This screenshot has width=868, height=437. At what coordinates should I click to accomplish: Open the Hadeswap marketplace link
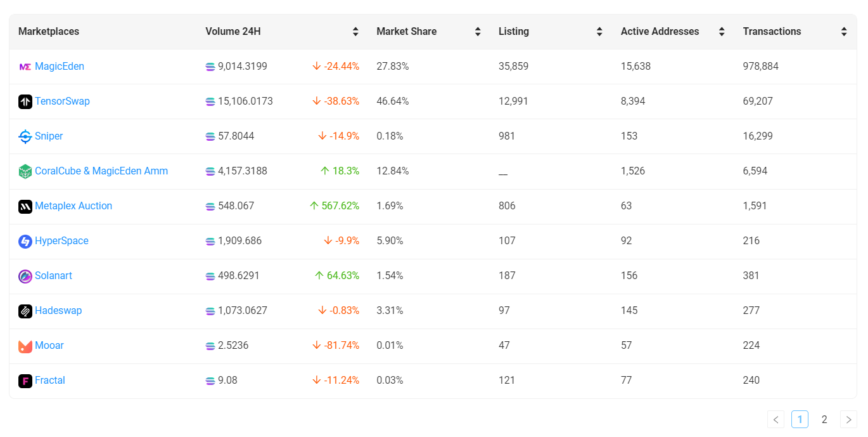(58, 311)
